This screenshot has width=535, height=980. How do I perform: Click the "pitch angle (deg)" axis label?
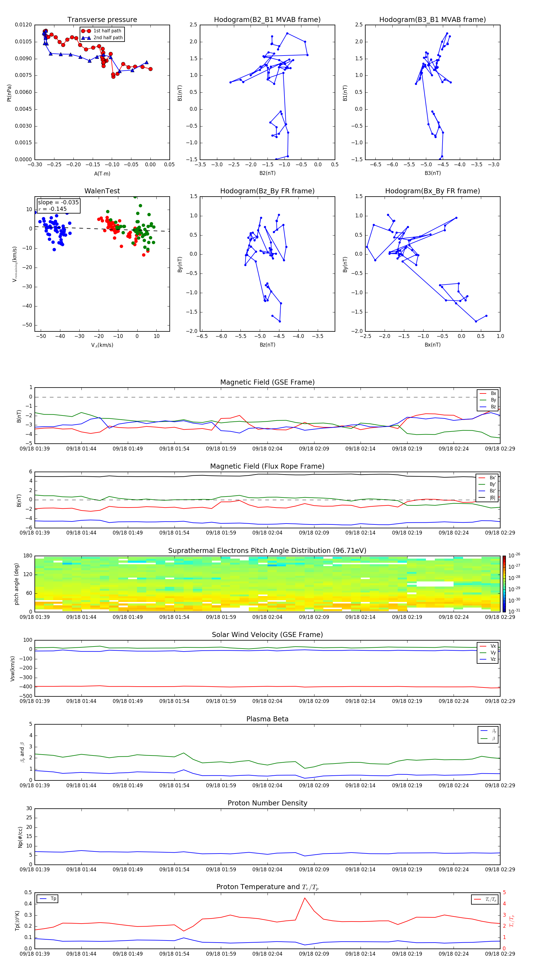(x=16, y=584)
